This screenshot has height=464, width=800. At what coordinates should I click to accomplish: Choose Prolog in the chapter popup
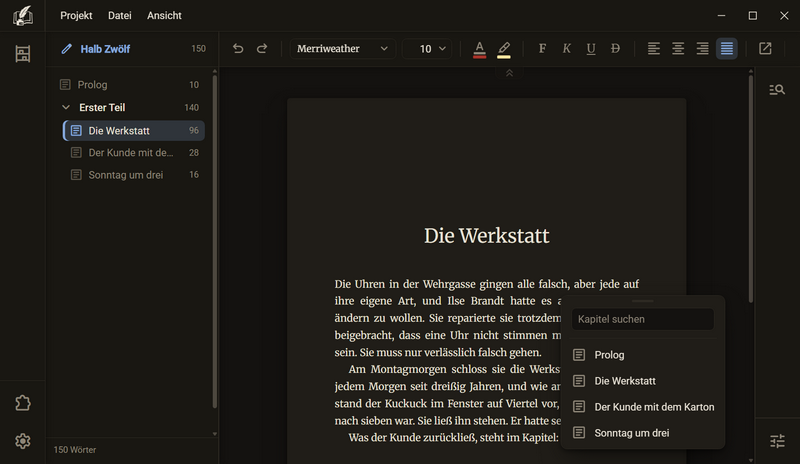pyautogui.click(x=642, y=355)
